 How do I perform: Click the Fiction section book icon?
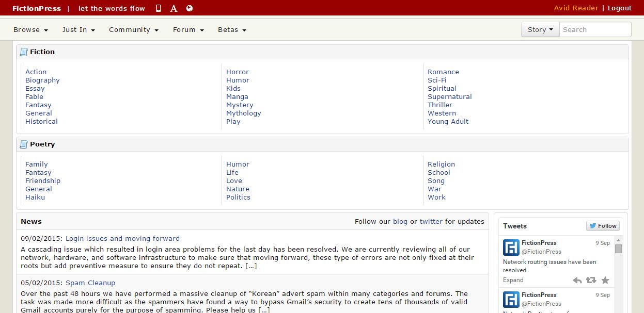click(x=23, y=52)
